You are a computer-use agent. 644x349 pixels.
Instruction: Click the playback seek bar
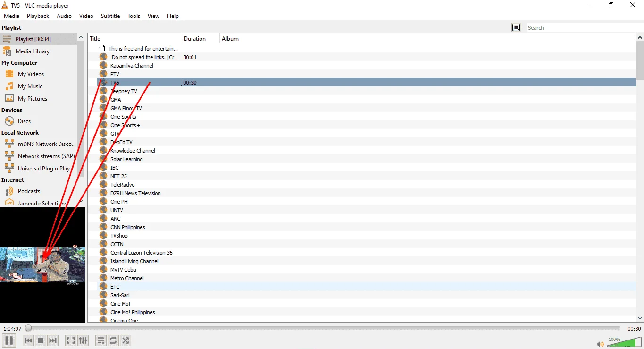324,328
